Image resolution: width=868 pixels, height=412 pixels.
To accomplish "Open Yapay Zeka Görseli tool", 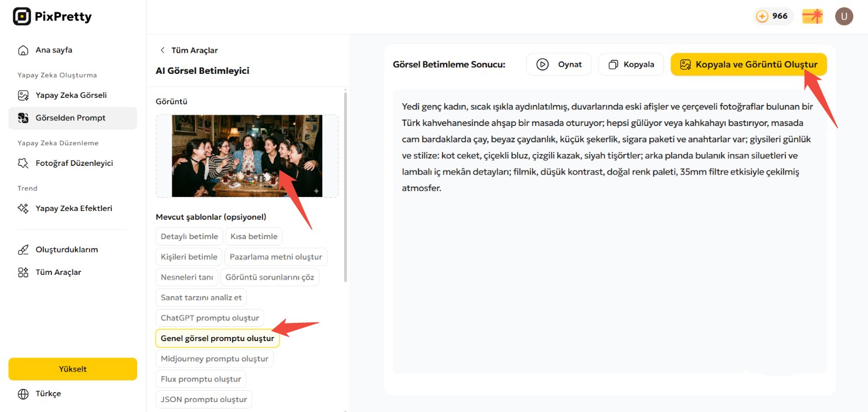I will pos(70,95).
